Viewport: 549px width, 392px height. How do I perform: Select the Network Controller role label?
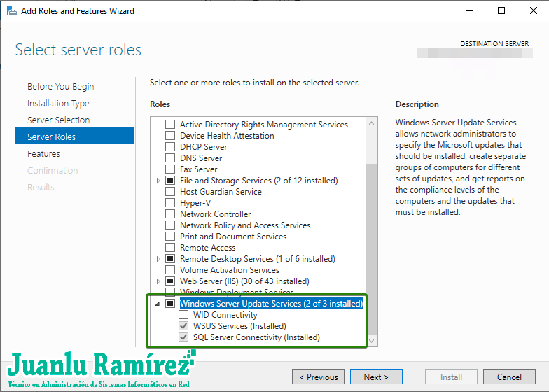215,214
